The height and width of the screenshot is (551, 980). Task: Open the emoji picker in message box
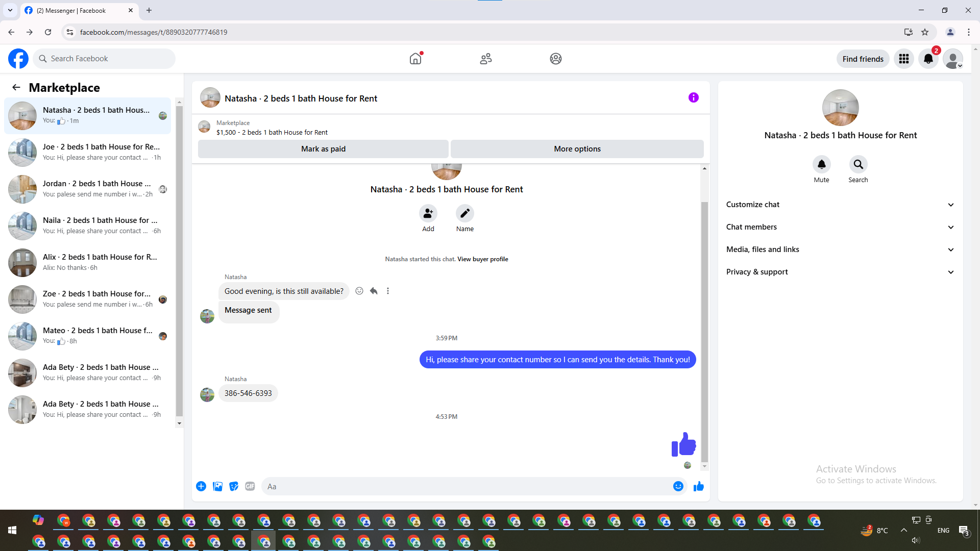(678, 486)
